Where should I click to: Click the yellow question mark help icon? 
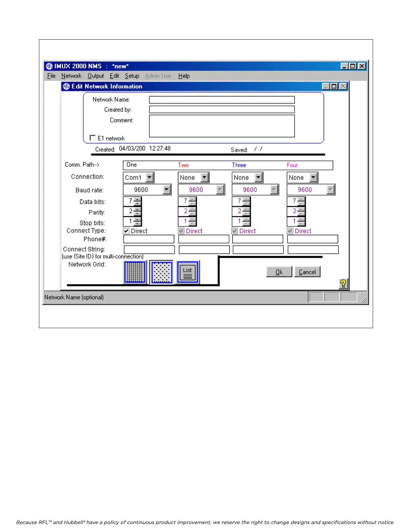pos(343,284)
